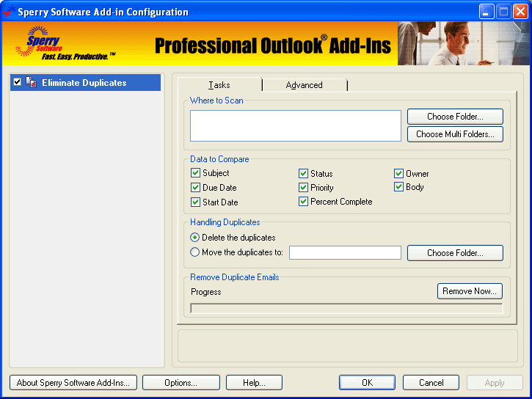Click Choose Folder in Handling Duplicates
The height and width of the screenshot is (399, 532).
pos(455,253)
